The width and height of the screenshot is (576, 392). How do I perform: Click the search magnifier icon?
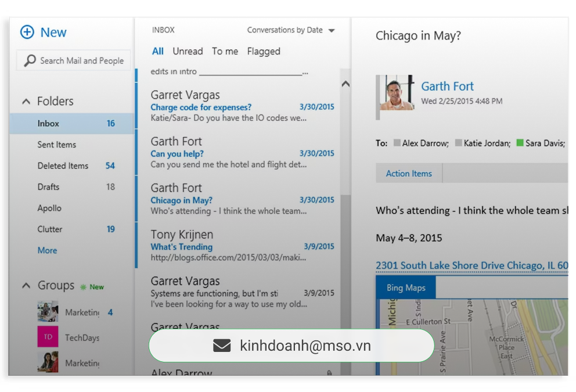(x=30, y=61)
